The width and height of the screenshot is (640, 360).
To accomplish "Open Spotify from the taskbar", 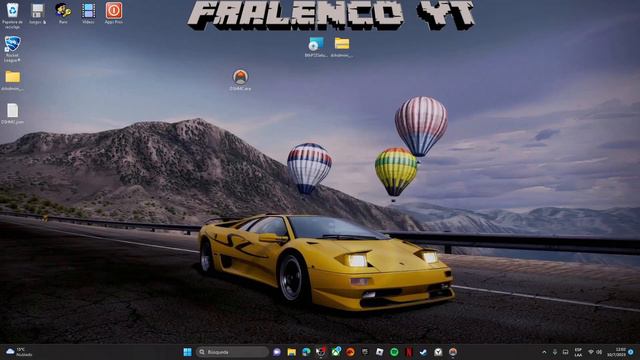I will pyautogui.click(x=394, y=352).
